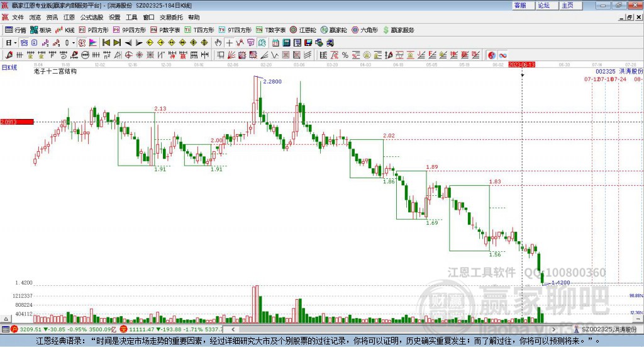
Task: Select the Gann fan lines tool
Action: (231, 55)
